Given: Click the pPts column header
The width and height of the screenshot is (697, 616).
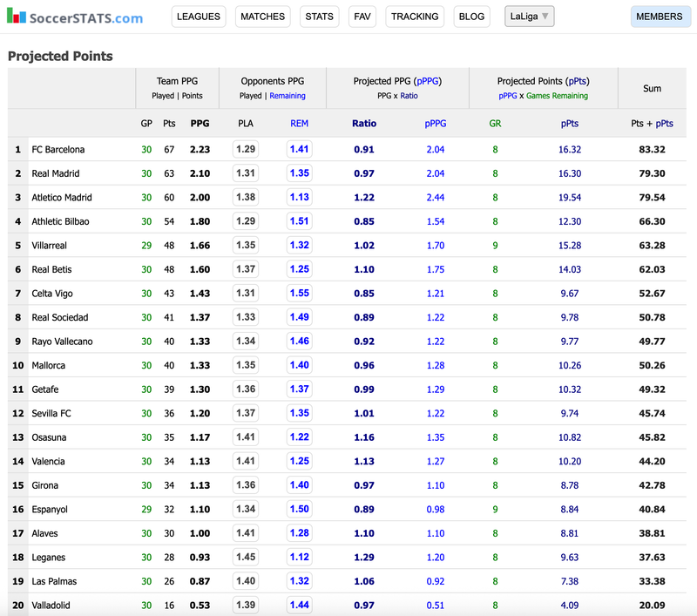Looking at the screenshot, I should [x=569, y=124].
